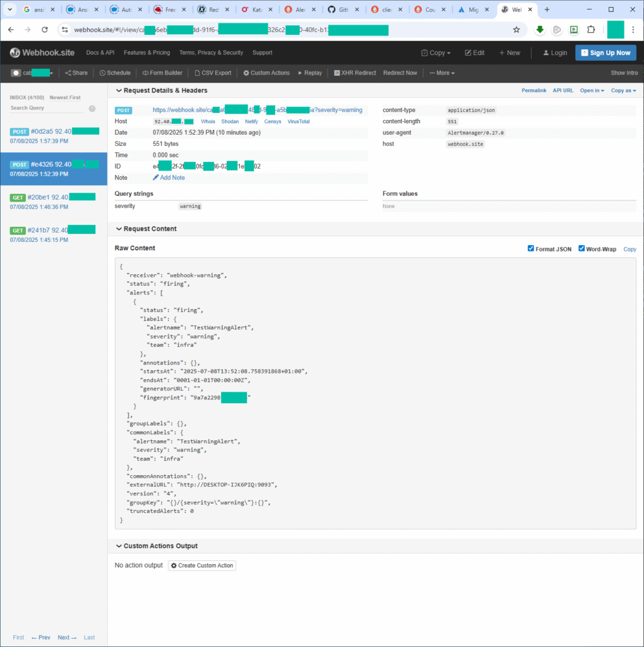The width and height of the screenshot is (644, 647).
Task: Click the search query help icon
Action: (x=92, y=109)
